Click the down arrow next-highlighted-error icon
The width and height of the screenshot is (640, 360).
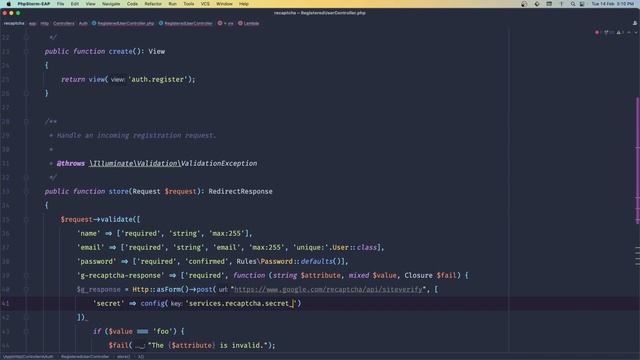coord(636,32)
